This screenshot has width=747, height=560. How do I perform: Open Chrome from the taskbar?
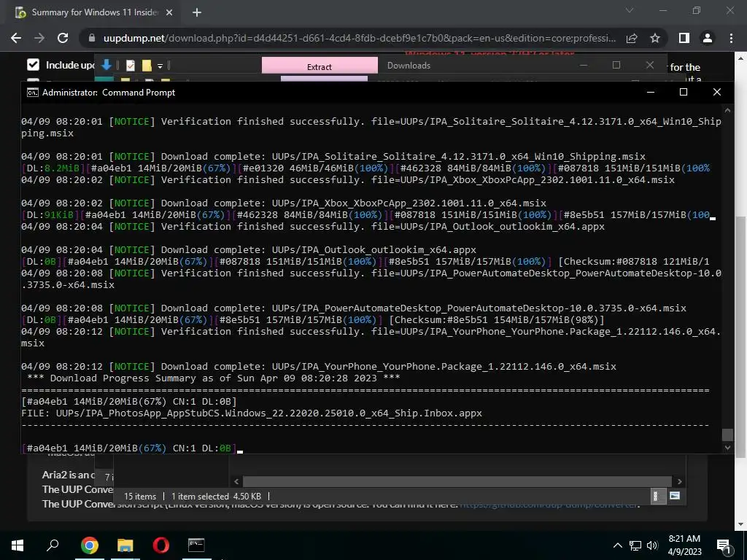pyautogui.click(x=89, y=545)
